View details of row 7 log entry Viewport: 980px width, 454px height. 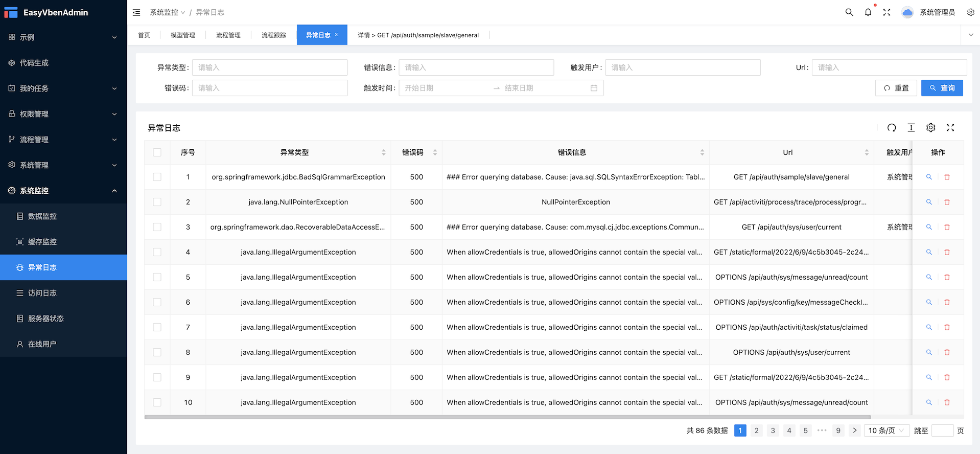[929, 327]
